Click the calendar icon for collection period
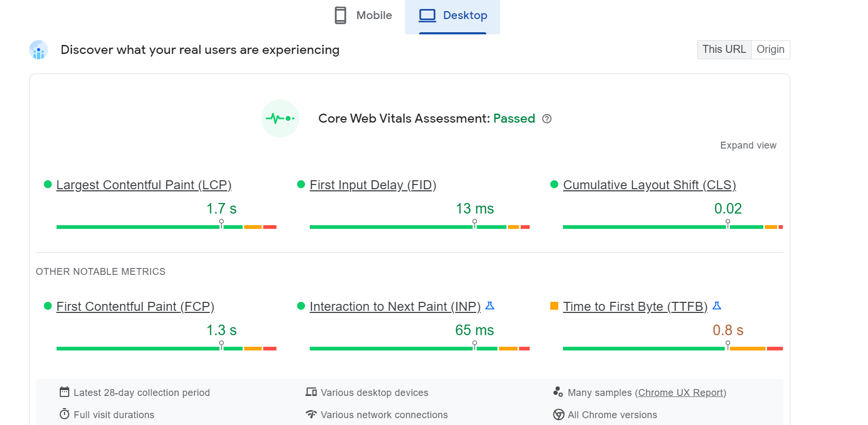 pos(64,392)
